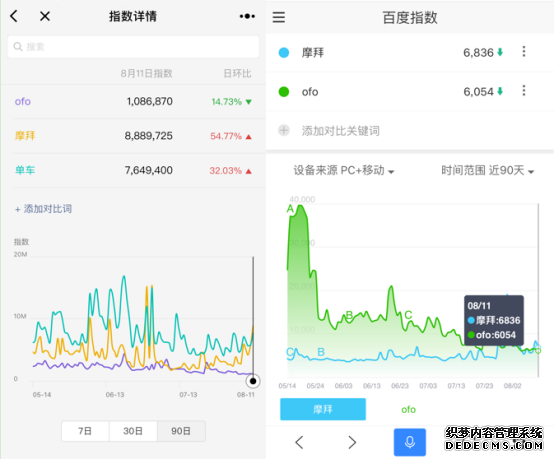This screenshot has height=460, width=554.
Task: Go back using the left arrow in 指数详情
Action: click(14, 16)
